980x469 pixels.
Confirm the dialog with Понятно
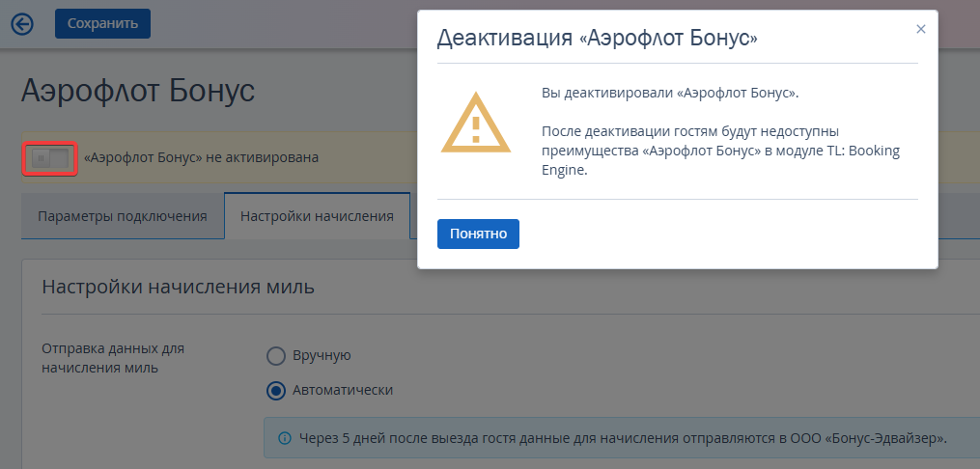click(x=478, y=234)
